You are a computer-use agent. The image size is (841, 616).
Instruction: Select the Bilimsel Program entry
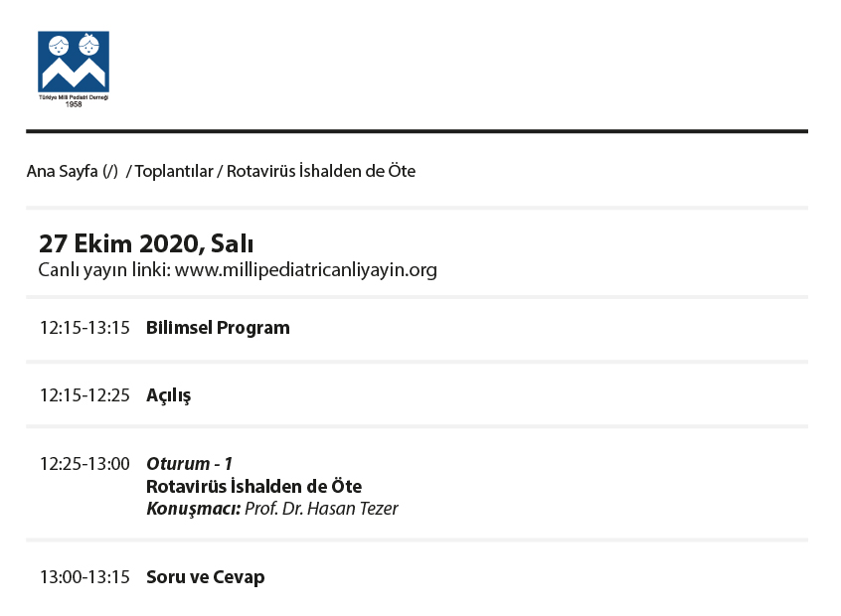218,328
